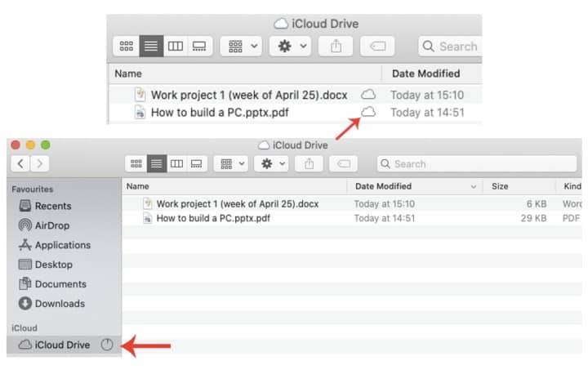
Task: Switch to column view in lower Finder window
Action: point(176,163)
